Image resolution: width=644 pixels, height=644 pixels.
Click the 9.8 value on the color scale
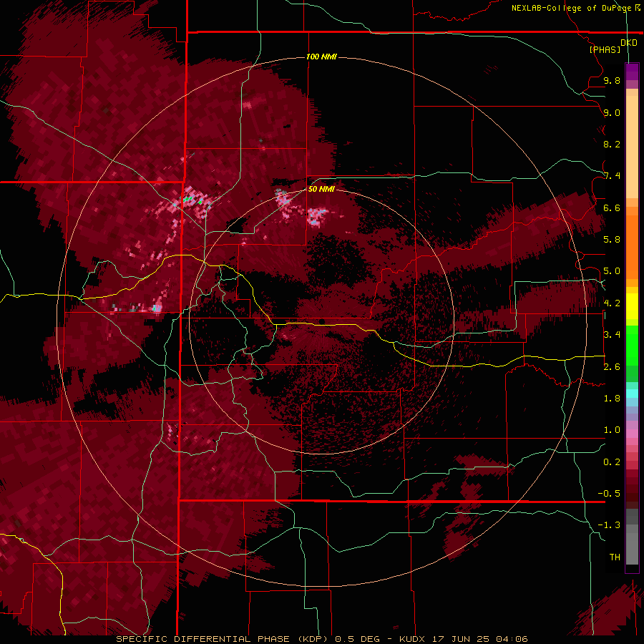(x=612, y=80)
